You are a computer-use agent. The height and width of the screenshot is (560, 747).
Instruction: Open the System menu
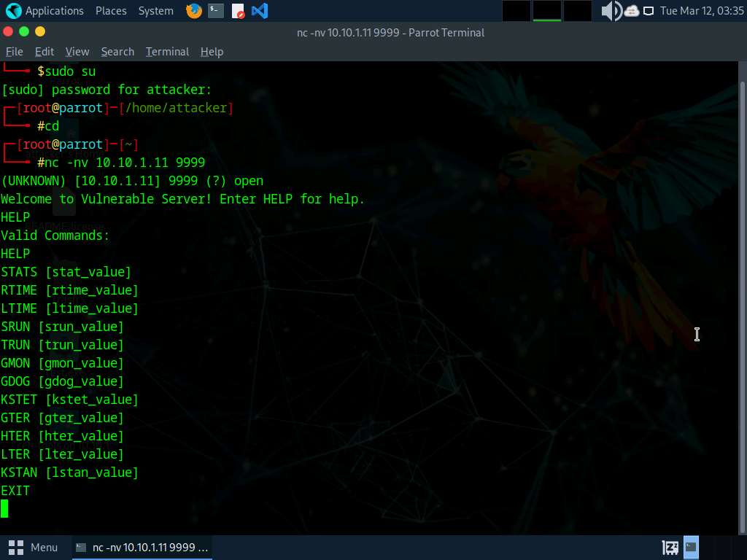coord(156,10)
